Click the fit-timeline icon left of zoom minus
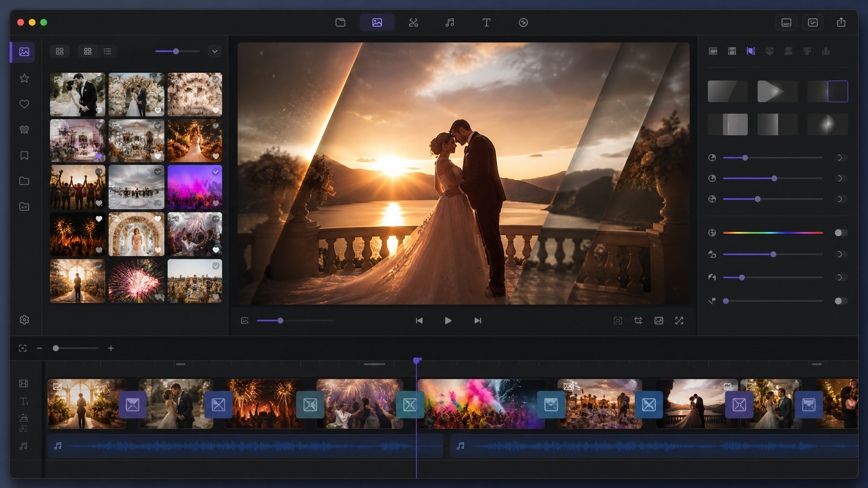 click(x=22, y=348)
